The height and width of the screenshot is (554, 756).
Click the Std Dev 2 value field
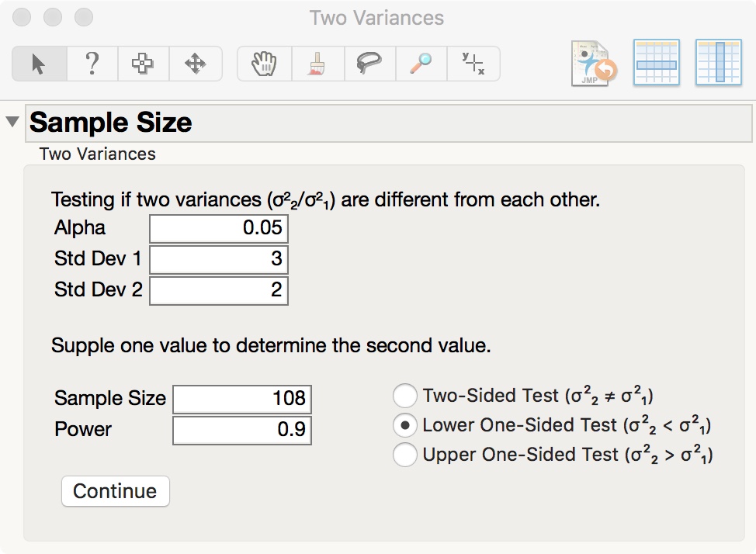[218, 290]
